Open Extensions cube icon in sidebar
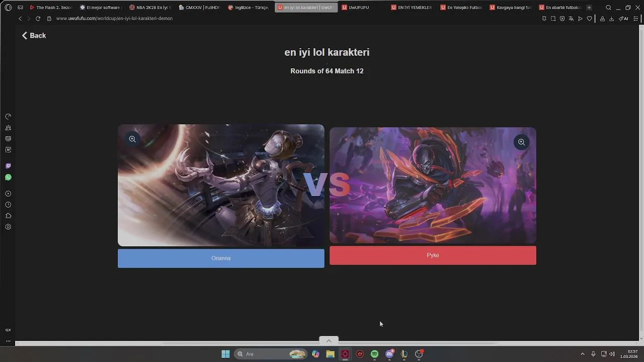Image resolution: width=644 pixels, height=362 pixels. click(x=8, y=216)
